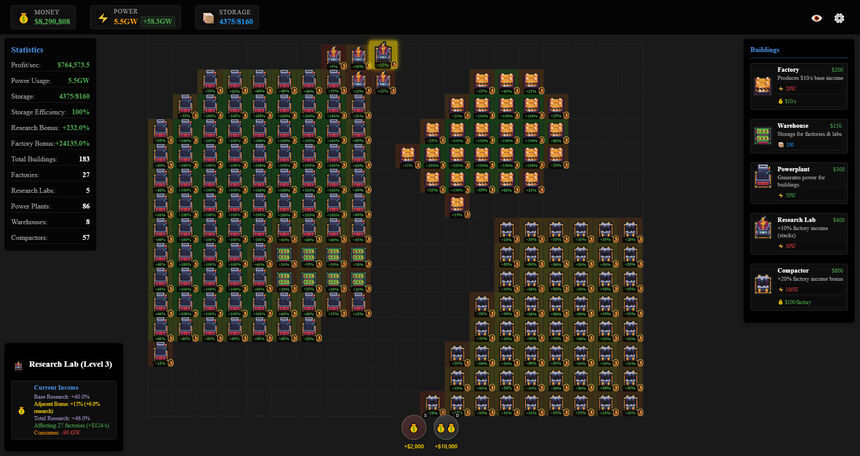This screenshot has width=860, height=456.
Task: Click the Research Bonus +232.0% row
Action: [50, 128]
